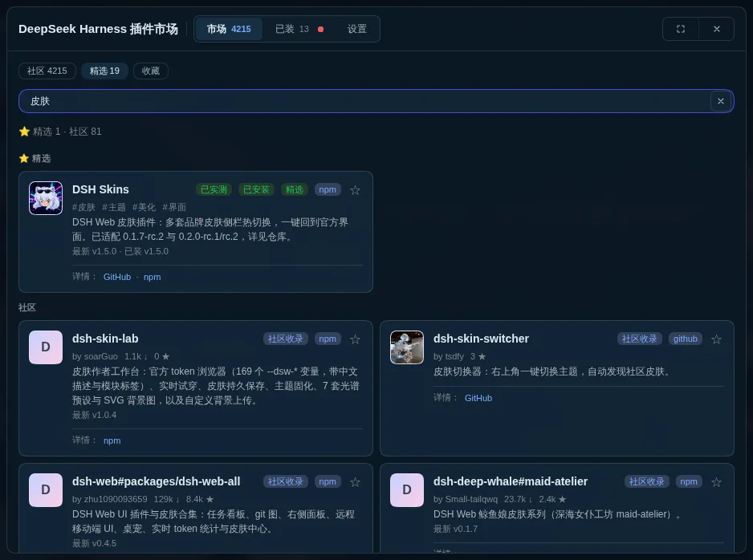Viewport: 753px width, 560px height.
Task: Star dsh-deep-whale#maid-atelier plugin
Action: 716,482
